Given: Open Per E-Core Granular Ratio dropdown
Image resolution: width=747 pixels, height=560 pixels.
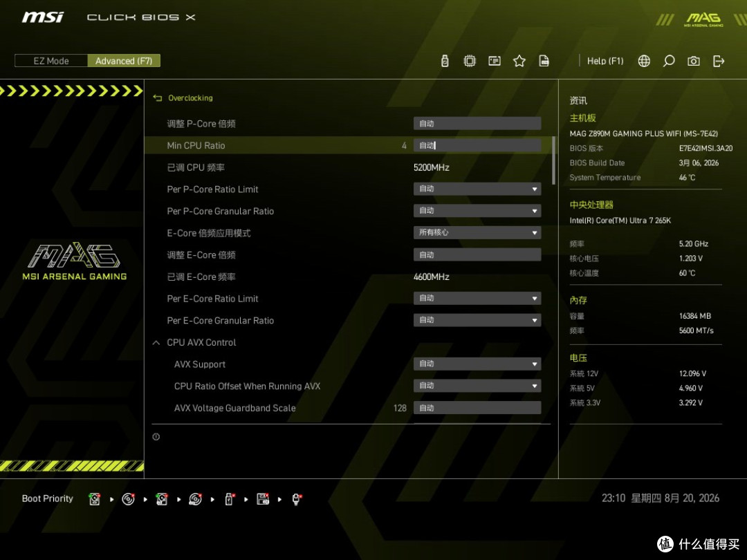Looking at the screenshot, I should tap(477, 321).
